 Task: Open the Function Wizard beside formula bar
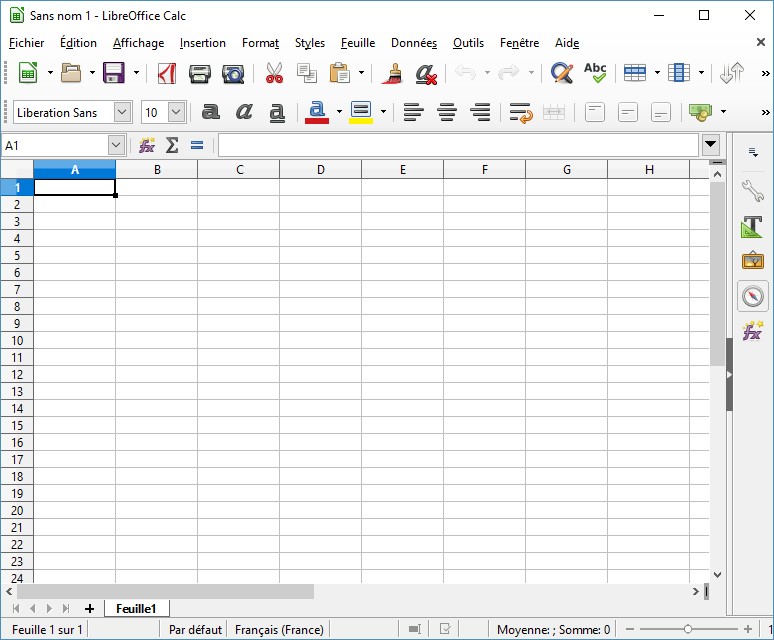click(147, 145)
